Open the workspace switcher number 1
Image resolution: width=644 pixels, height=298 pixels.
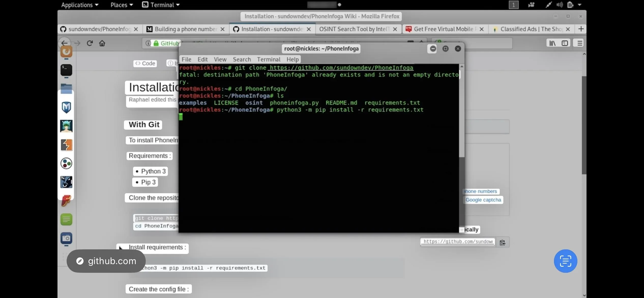[x=514, y=5]
